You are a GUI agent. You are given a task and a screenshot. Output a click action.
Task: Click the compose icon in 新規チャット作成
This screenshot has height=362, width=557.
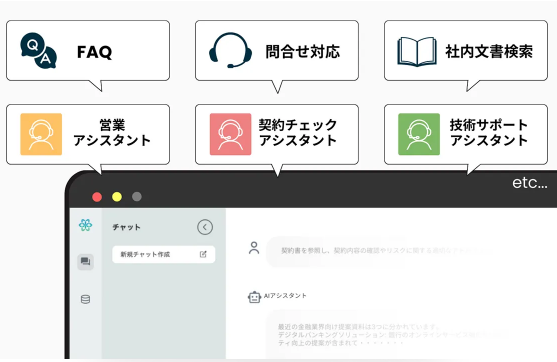(203, 254)
